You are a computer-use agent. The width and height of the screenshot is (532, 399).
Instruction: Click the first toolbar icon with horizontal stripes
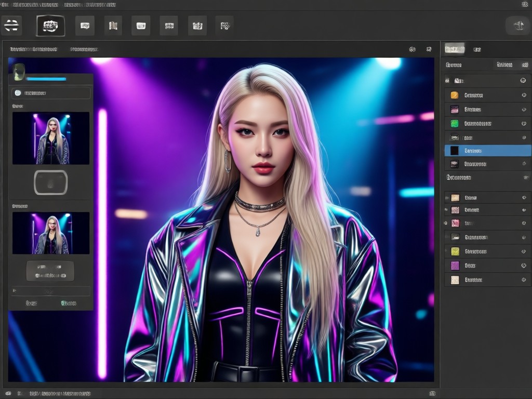[11, 25]
